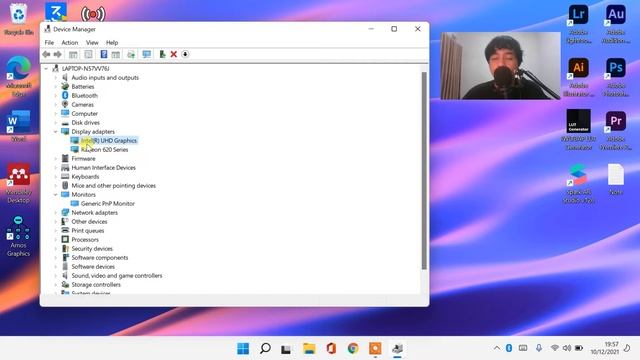Viewport: 640px width, 360px height.
Task: Open LUT Generator desktop shortcut
Action: [578, 130]
